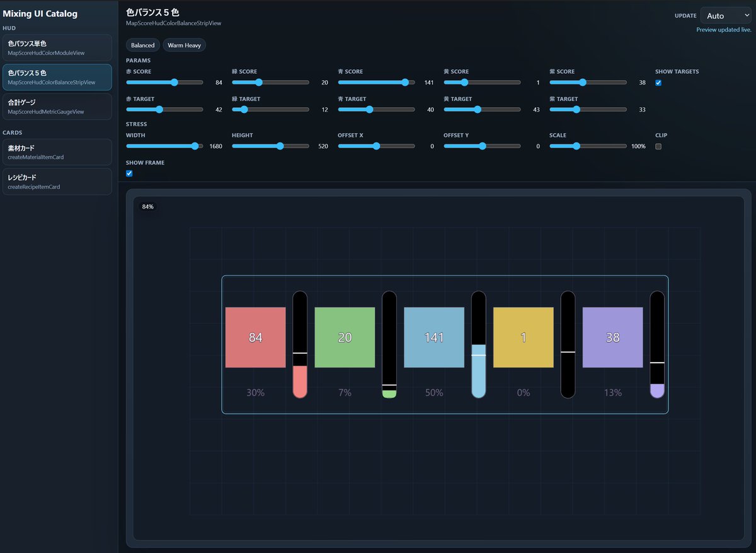Click the 7% label under green tile
Image resolution: width=756 pixels, height=553 pixels.
click(x=345, y=393)
